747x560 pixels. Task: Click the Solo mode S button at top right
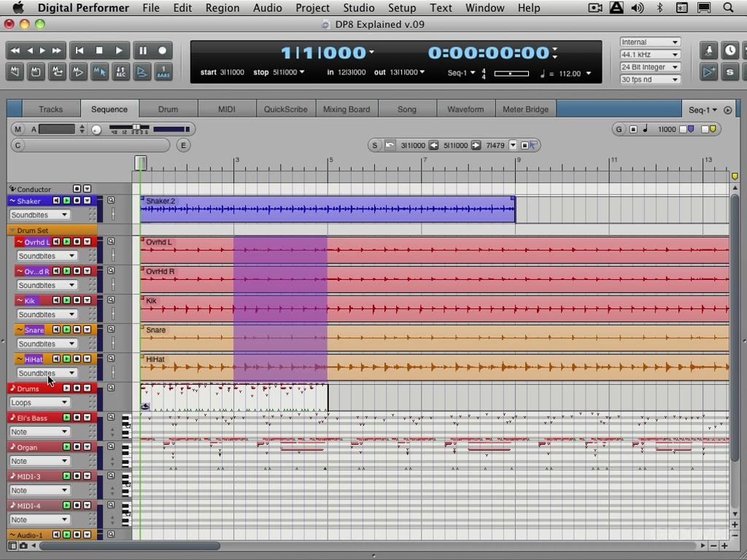click(x=729, y=72)
